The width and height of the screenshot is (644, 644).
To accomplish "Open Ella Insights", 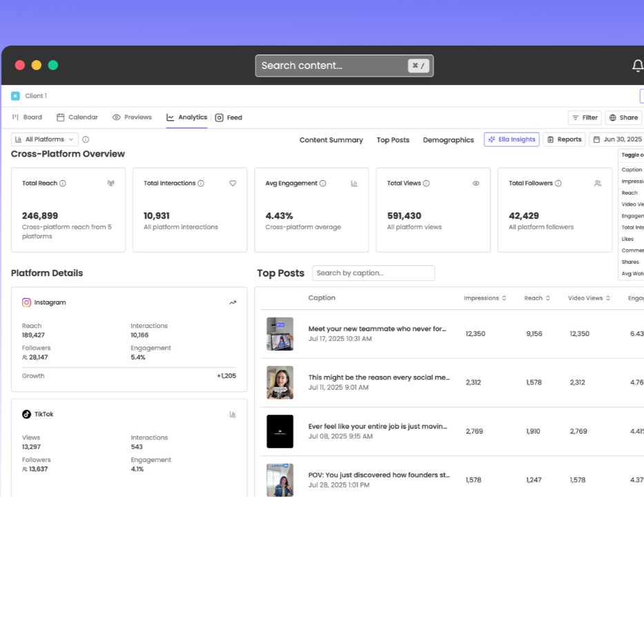I will pos(511,139).
